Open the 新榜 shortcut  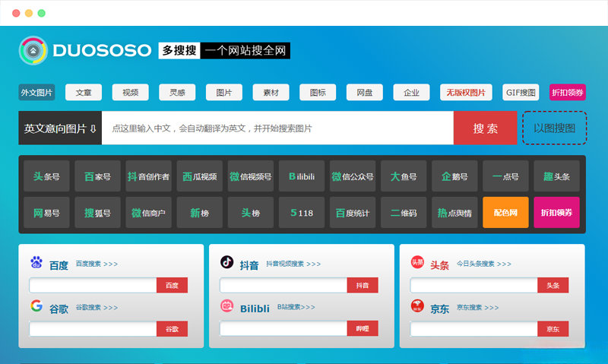pyautogui.click(x=200, y=213)
